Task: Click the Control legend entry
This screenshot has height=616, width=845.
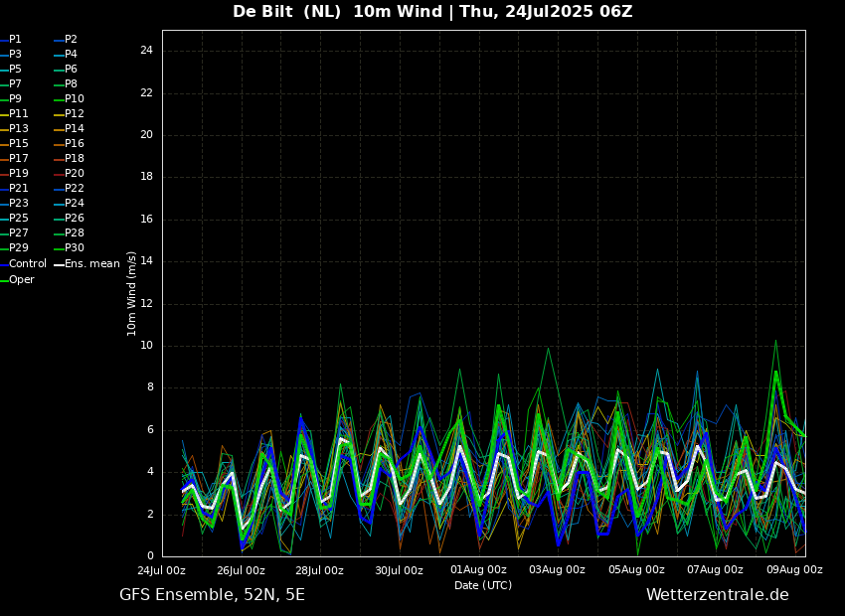Action: tap(27, 264)
